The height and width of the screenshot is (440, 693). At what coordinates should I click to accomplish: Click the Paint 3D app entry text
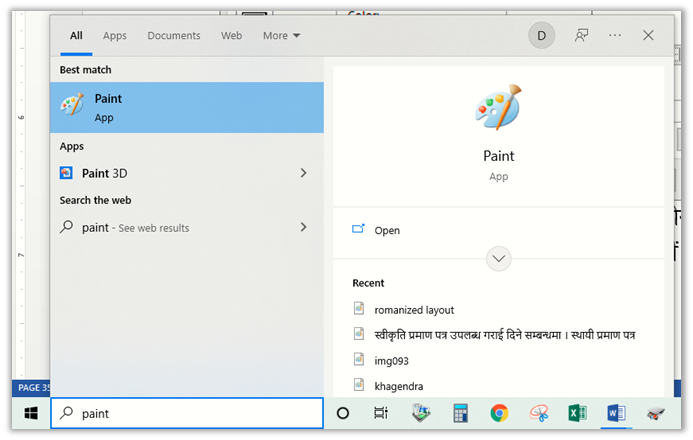point(105,173)
